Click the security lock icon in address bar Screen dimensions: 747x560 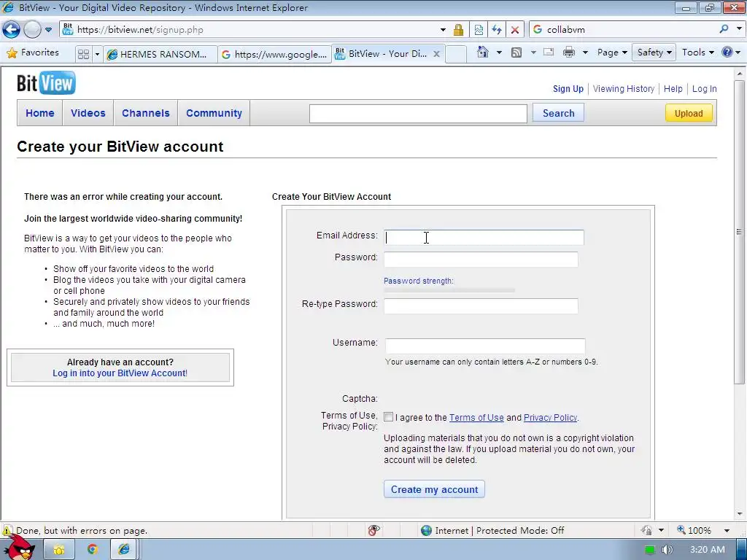[x=458, y=30]
